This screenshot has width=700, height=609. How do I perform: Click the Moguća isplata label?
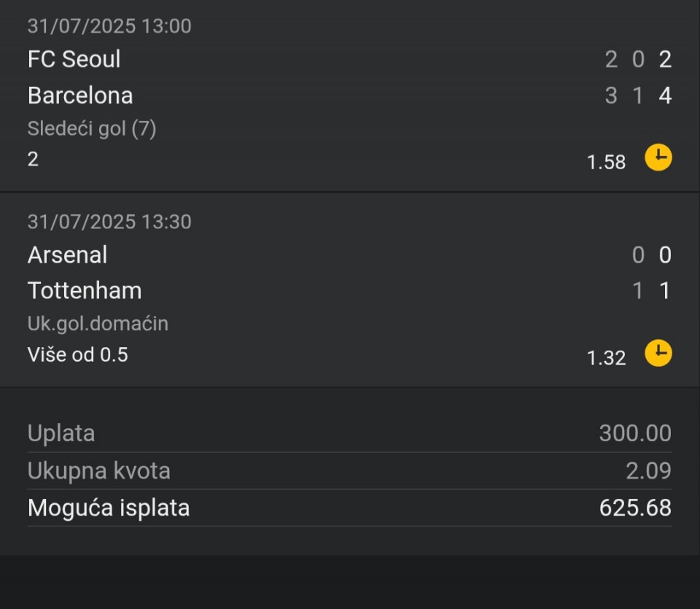pyautogui.click(x=109, y=508)
